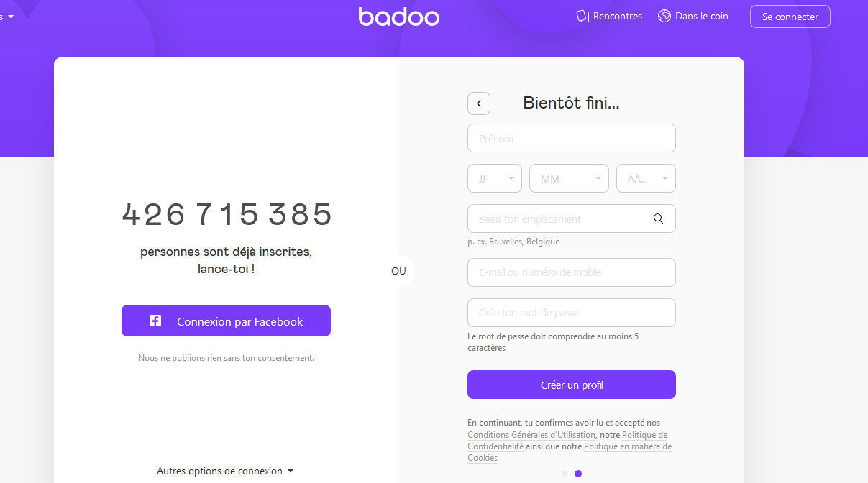Click the Crée ton mot de passe field

572,313
